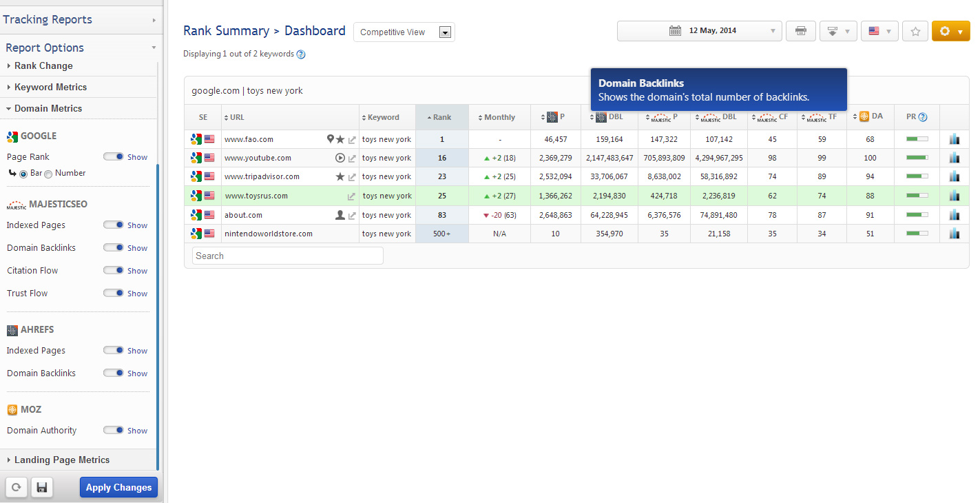Click help icon beside keywords count

pos(301,54)
